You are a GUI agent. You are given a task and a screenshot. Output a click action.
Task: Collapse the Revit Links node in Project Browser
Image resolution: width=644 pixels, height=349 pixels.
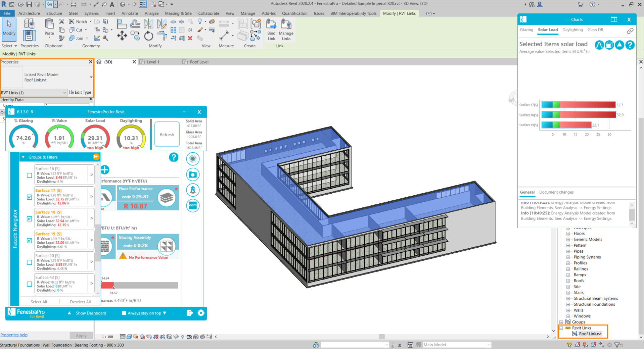(561, 328)
